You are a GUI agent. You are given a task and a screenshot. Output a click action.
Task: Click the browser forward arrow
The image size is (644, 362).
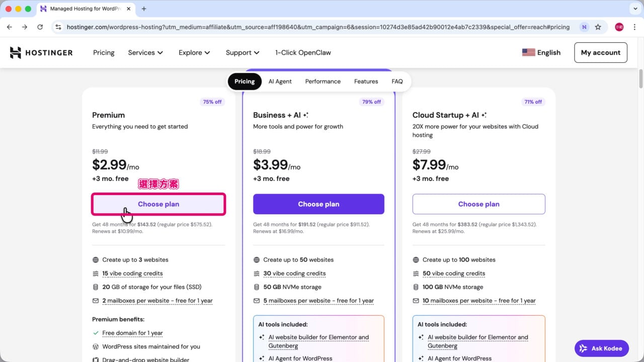pyautogui.click(x=25, y=27)
